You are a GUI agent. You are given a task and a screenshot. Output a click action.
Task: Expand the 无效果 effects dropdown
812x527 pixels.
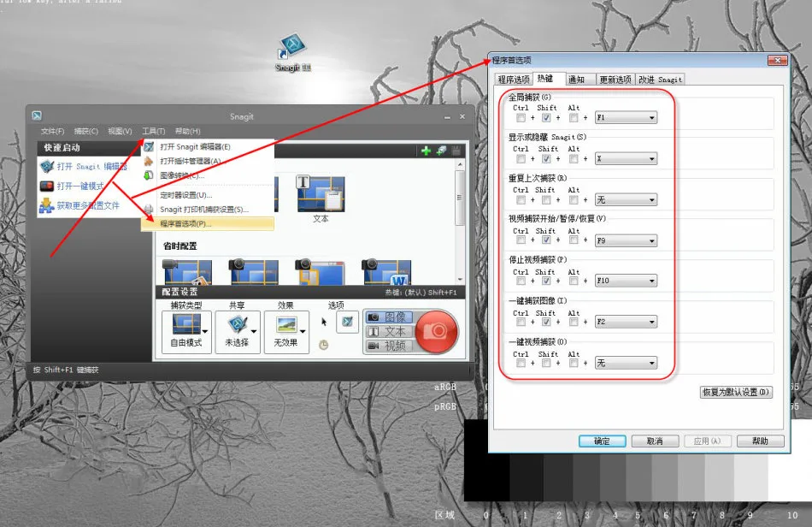point(303,331)
